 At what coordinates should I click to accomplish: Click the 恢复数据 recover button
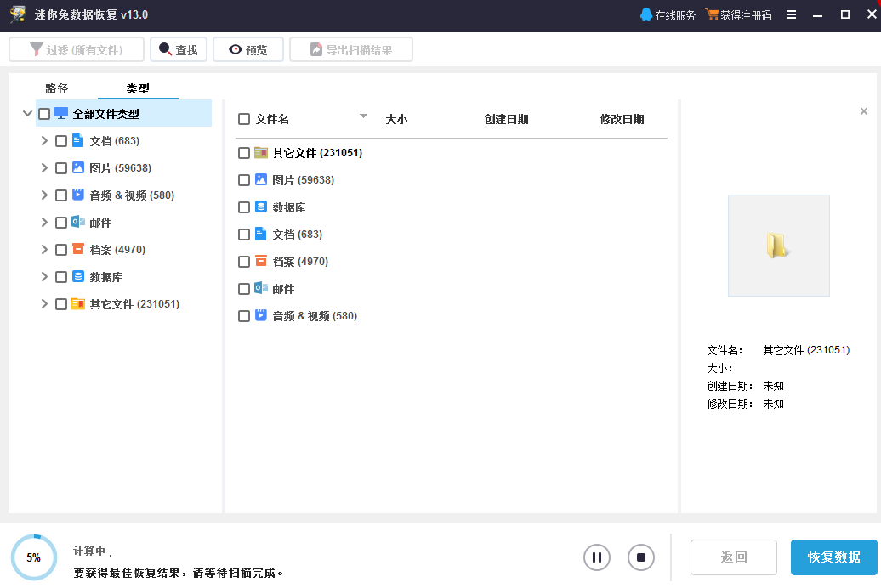click(x=833, y=557)
